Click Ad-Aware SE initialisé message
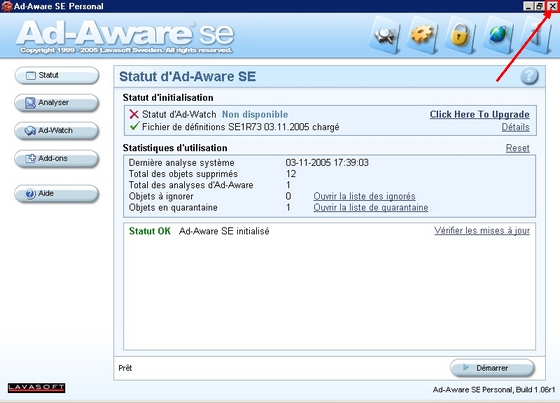This screenshot has width=560, height=403. coord(224,231)
